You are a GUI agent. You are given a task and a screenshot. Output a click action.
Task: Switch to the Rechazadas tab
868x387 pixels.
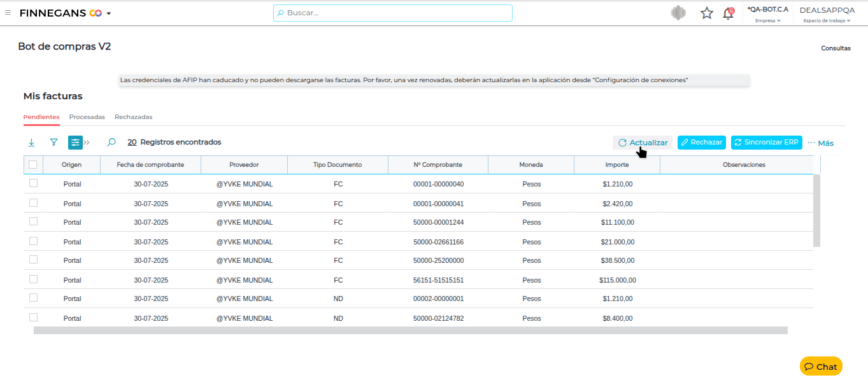(x=134, y=117)
